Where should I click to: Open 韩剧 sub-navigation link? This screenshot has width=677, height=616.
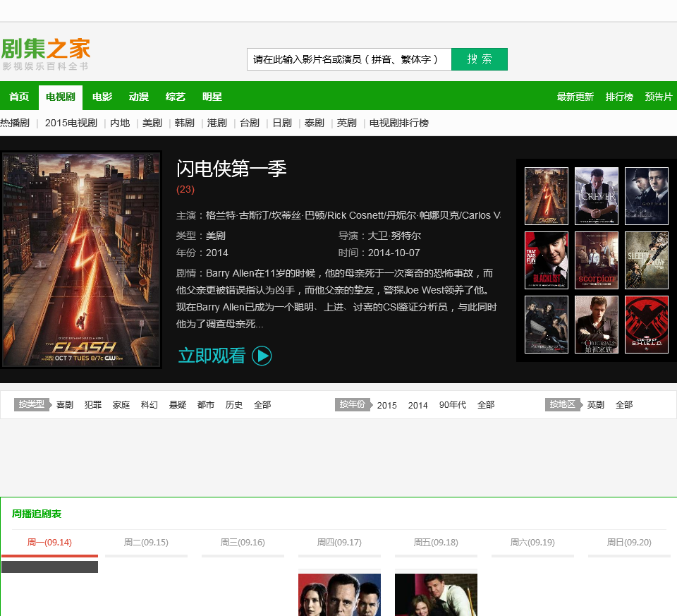click(184, 123)
